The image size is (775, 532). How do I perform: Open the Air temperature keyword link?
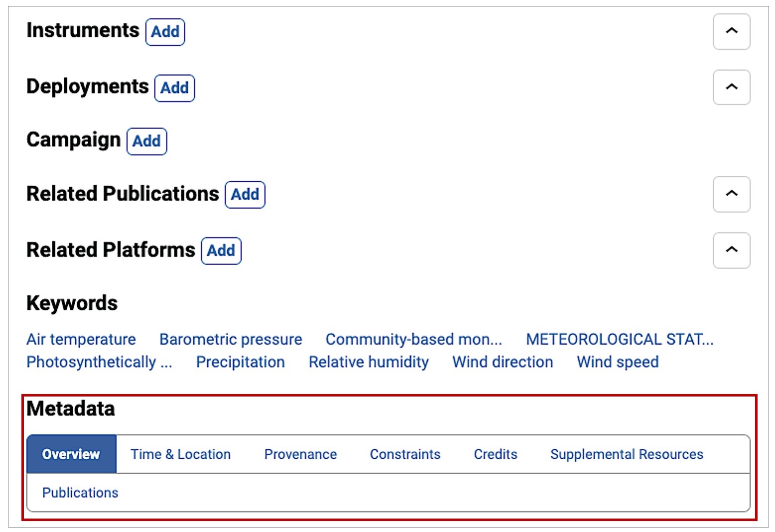point(81,339)
